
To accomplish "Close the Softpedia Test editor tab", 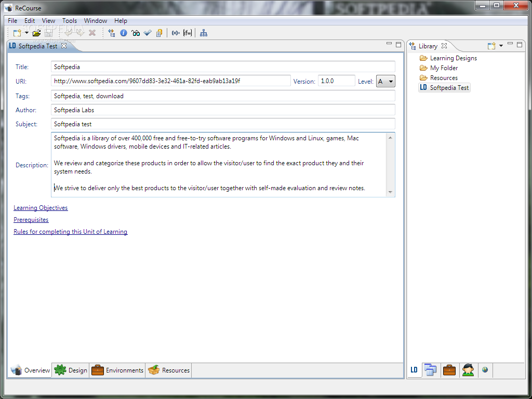I will (x=64, y=46).
